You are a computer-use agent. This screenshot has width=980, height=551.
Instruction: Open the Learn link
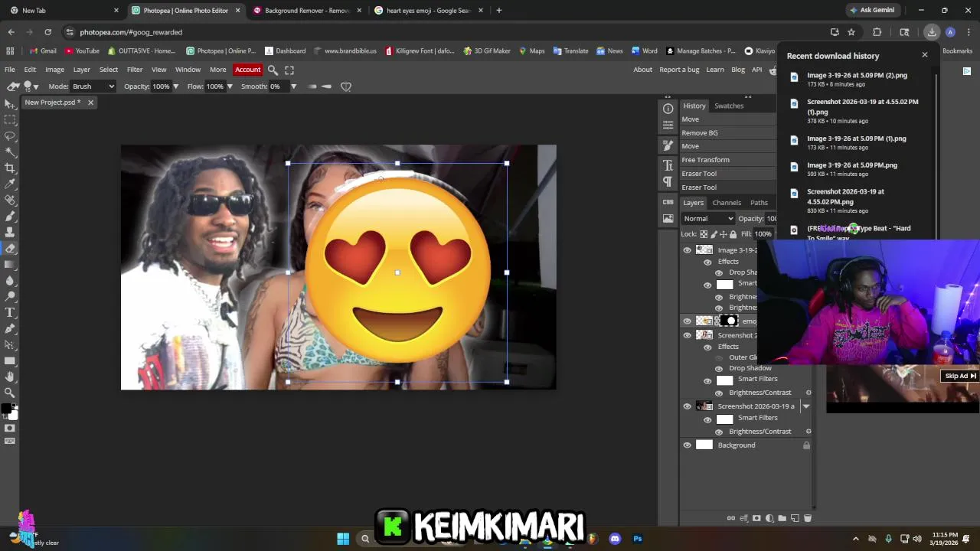click(715, 70)
